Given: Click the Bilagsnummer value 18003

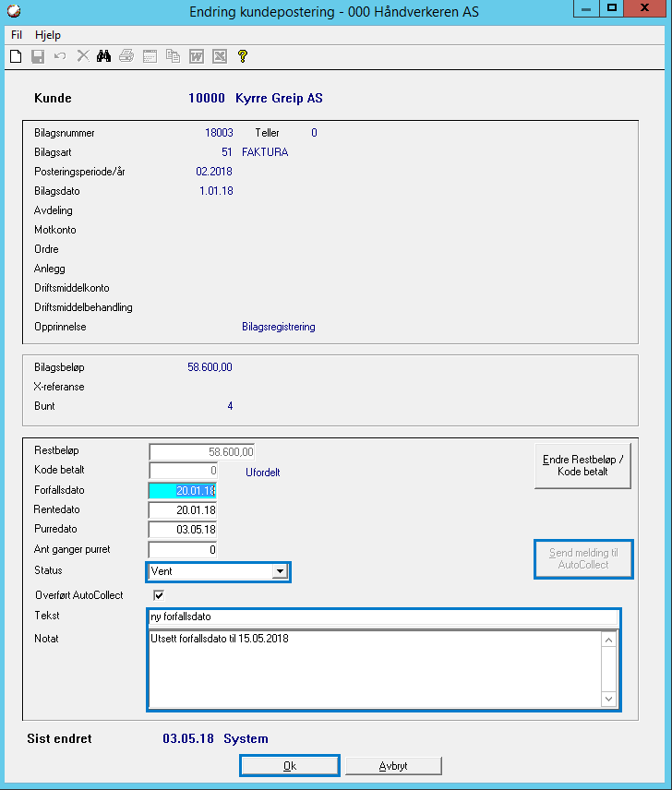Looking at the screenshot, I should point(219,133).
